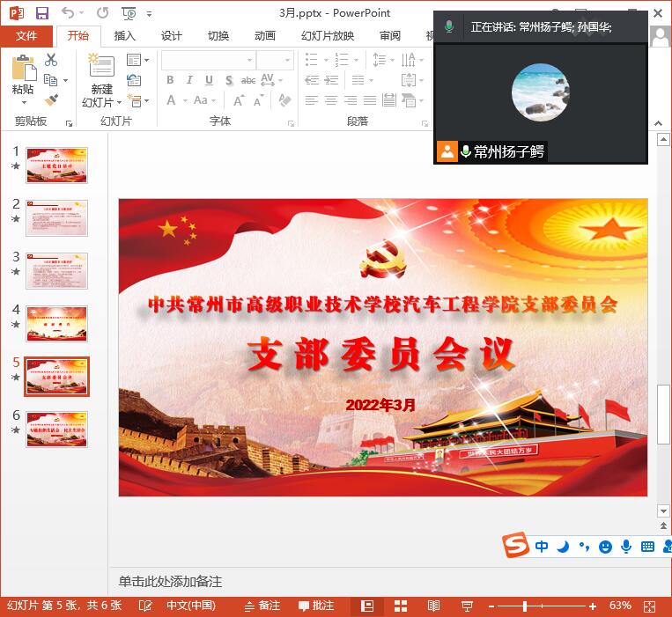Click Sogou input method S logo
Screen dimensions: 672x617
tap(515, 545)
